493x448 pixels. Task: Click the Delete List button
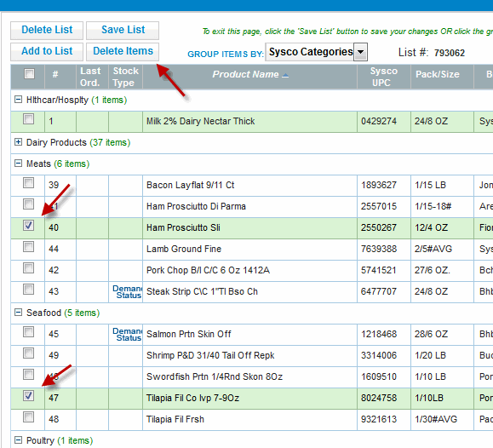tap(47, 30)
